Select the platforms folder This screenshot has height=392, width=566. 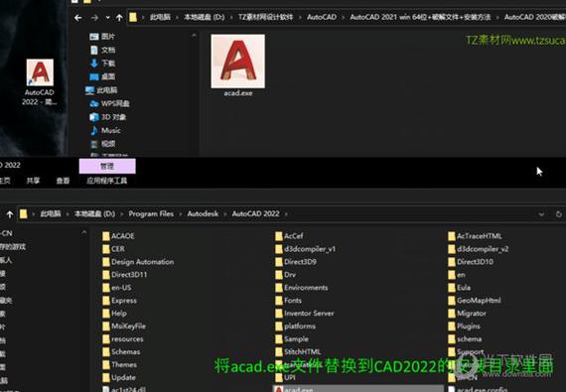[x=296, y=327]
